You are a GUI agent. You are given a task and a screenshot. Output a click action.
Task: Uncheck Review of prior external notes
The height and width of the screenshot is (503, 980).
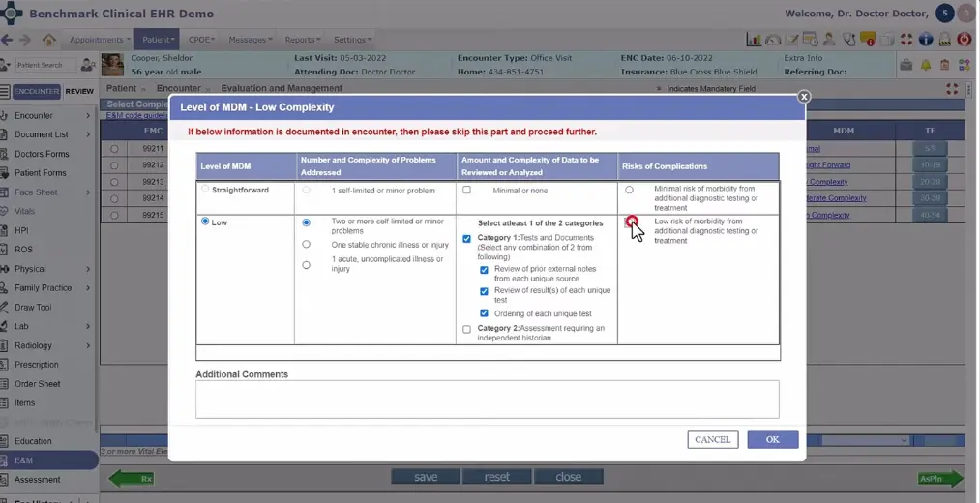tap(485, 270)
